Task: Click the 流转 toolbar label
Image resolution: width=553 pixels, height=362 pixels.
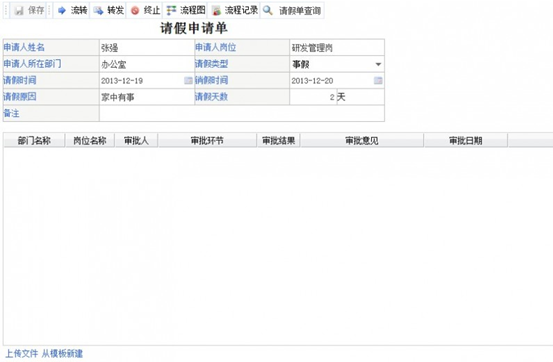Action: click(79, 11)
